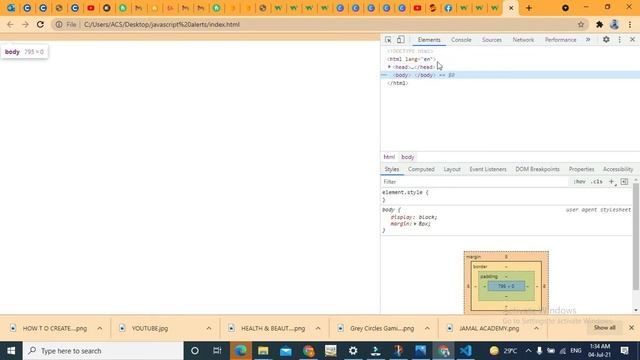The width and height of the screenshot is (640, 360).
Task: Open Visual Studio Code from taskbar
Action: [x=466, y=351]
